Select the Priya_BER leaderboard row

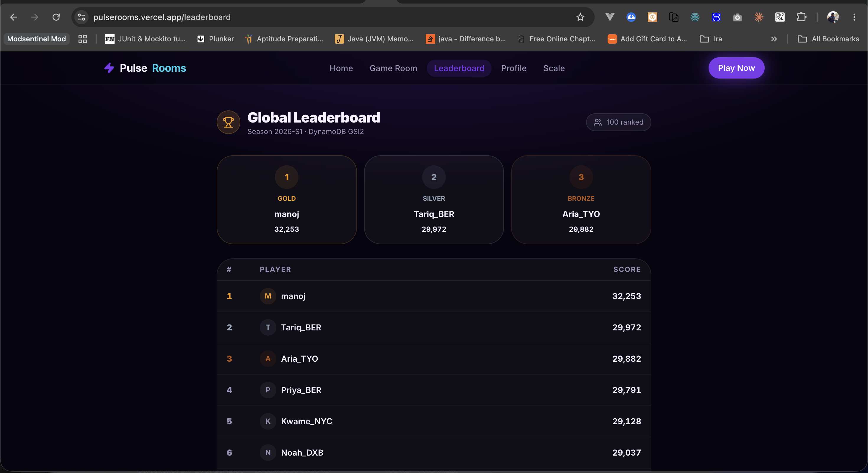(x=434, y=390)
